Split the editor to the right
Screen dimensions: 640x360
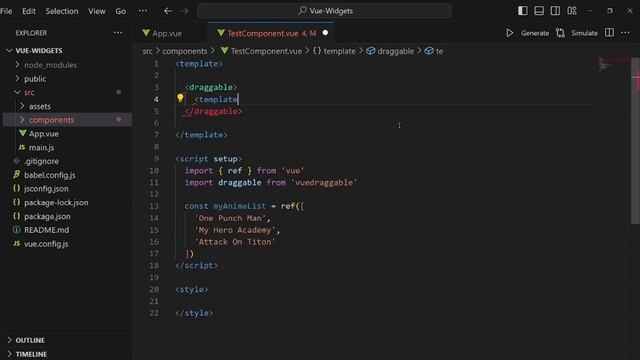pos(609,33)
